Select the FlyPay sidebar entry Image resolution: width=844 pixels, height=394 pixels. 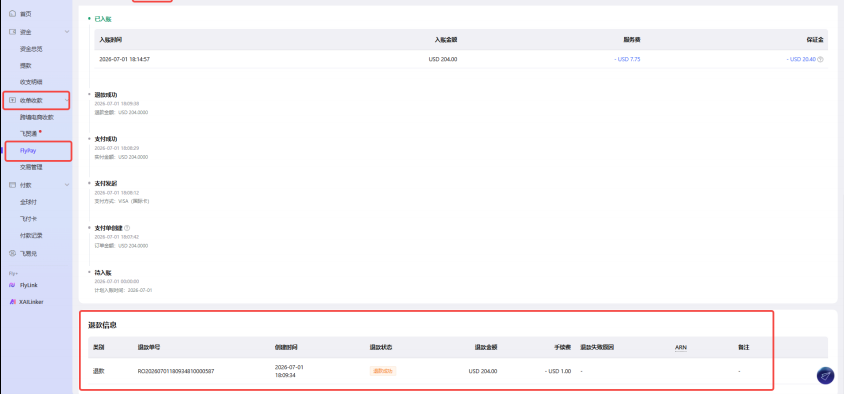point(28,151)
